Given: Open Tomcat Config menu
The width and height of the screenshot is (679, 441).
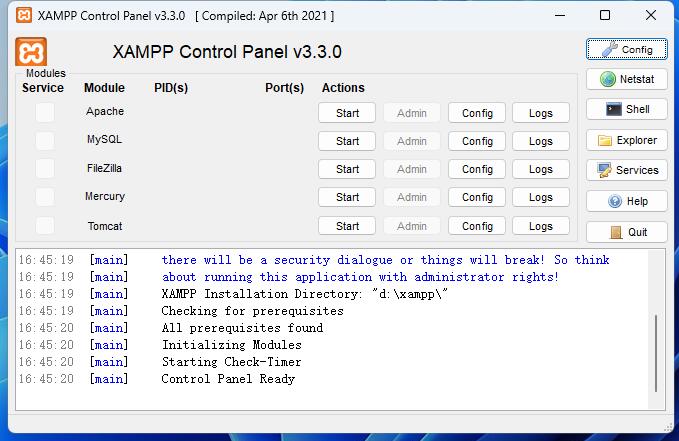Looking at the screenshot, I should pos(477,226).
